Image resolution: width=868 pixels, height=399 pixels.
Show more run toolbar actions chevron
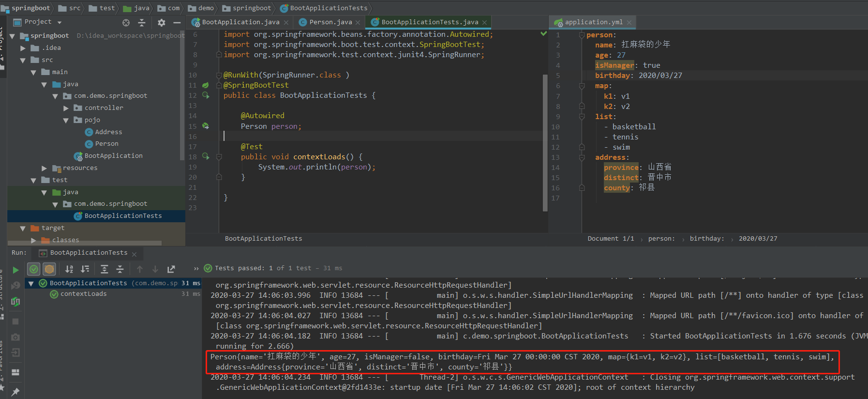[x=196, y=268]
